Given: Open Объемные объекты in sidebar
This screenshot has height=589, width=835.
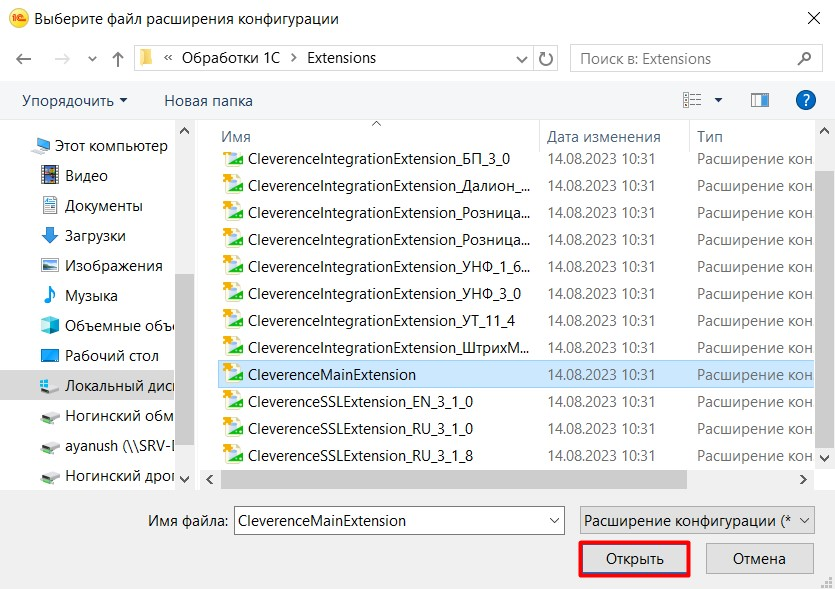Looking at the screenshot, I should (107, 325).
